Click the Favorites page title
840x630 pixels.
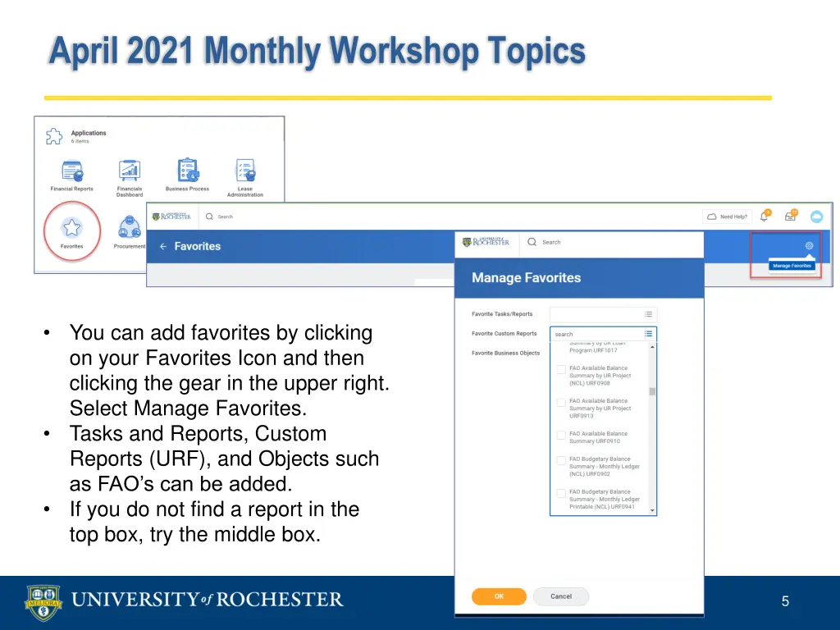[x=197, y=246]
